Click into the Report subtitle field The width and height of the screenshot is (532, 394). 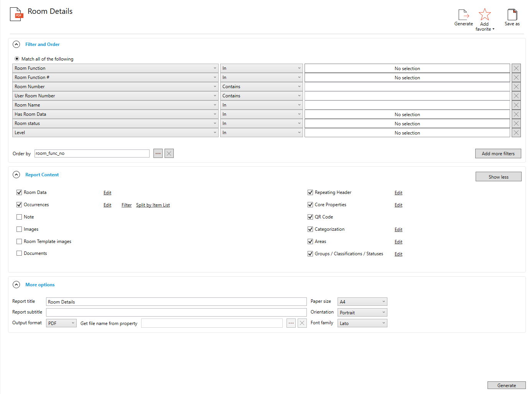point(176,312)
